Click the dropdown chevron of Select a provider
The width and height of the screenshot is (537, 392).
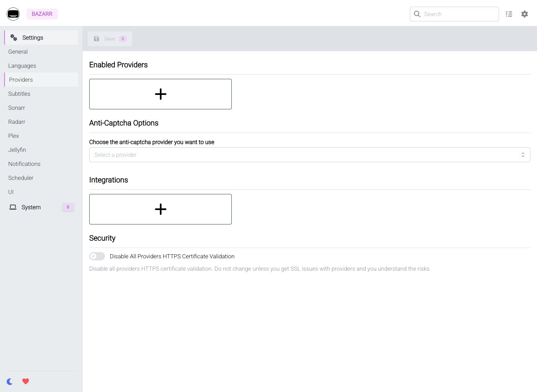click(523, 155)
